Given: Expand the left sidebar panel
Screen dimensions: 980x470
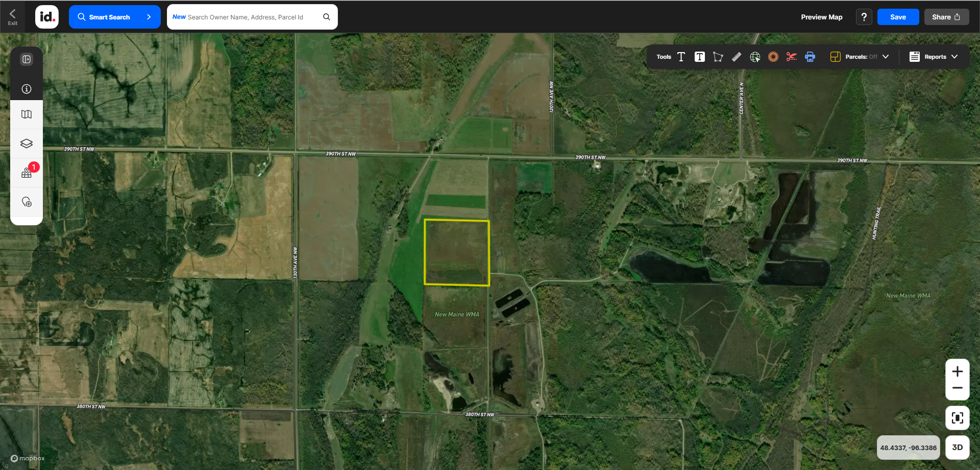Looking at the screenshot, I should [27, 59].
